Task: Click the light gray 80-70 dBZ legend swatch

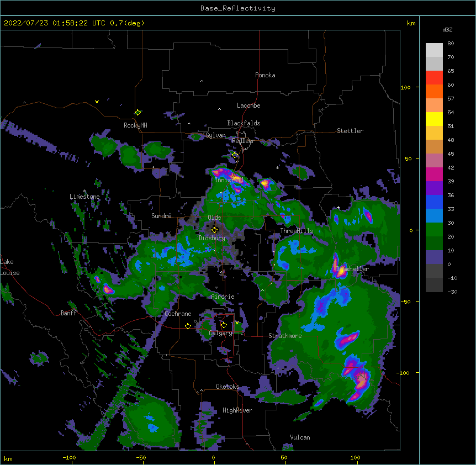Action: 434,50
